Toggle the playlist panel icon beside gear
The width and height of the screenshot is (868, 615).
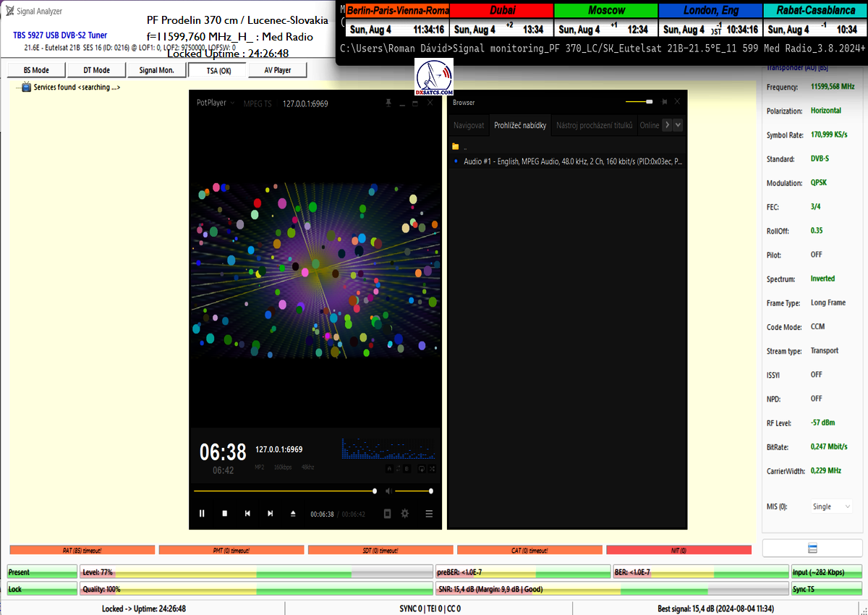[387, 514]
